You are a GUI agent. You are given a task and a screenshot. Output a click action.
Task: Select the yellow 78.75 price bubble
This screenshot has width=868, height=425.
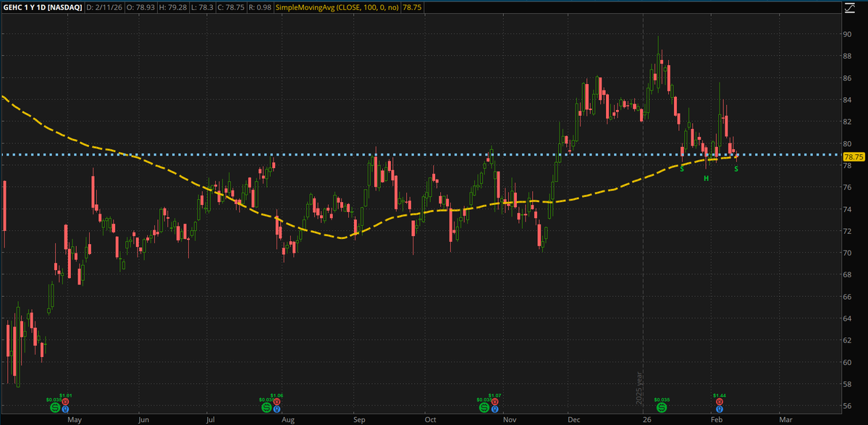[853, 157]
